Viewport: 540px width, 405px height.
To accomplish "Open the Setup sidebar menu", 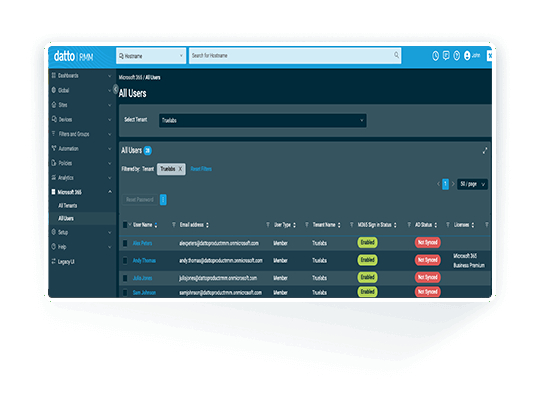I will point(82,232).
